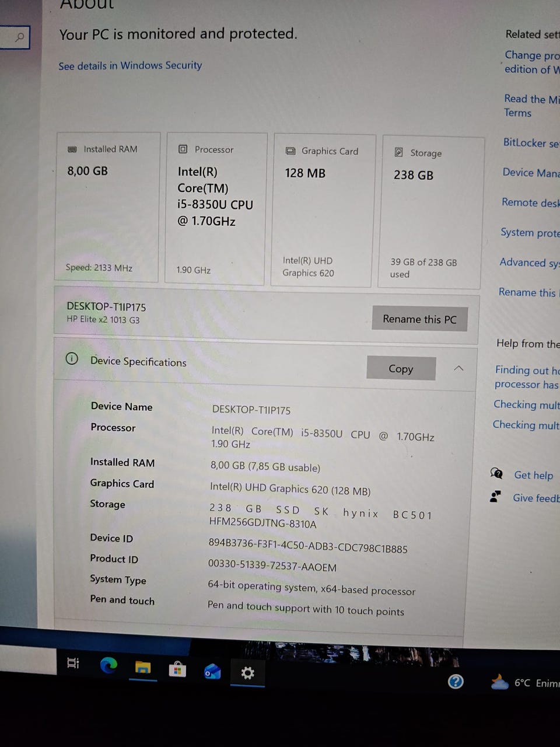Open the System protection link
The height and width of the screenshot is (747, 560).
tap(530, 232)
